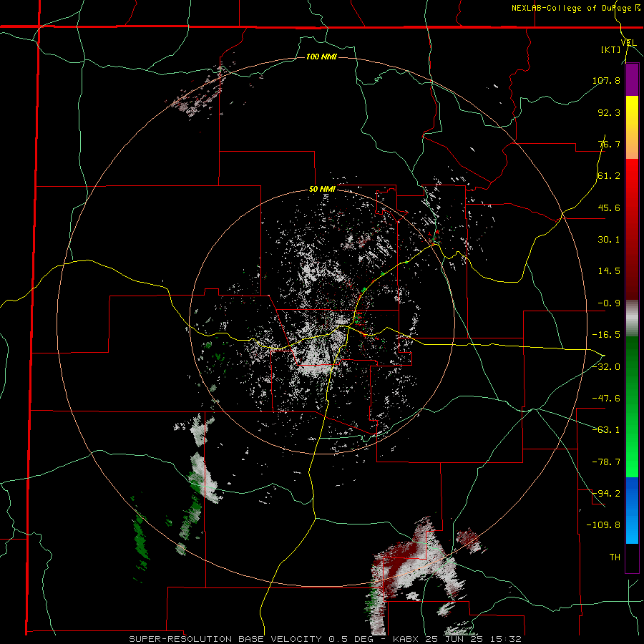Screen dimensions: 644x644
Task: Click the -78.7 legend value
Action: tap(606, 462)
